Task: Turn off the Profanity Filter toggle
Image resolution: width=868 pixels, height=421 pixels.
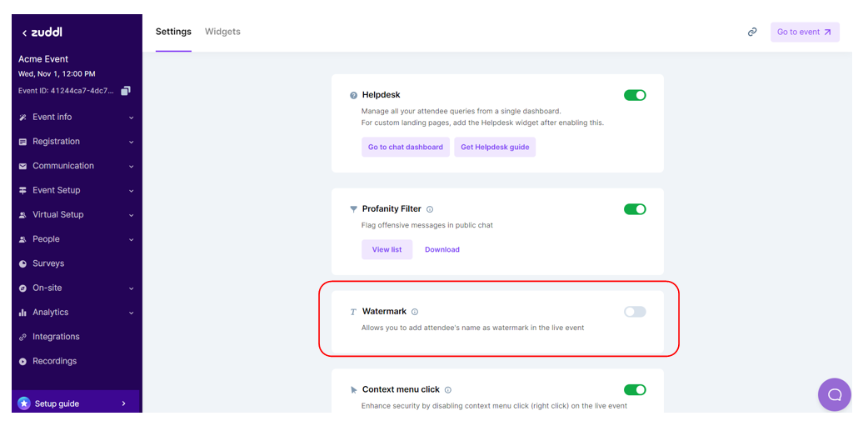Action: coord(635,209)
